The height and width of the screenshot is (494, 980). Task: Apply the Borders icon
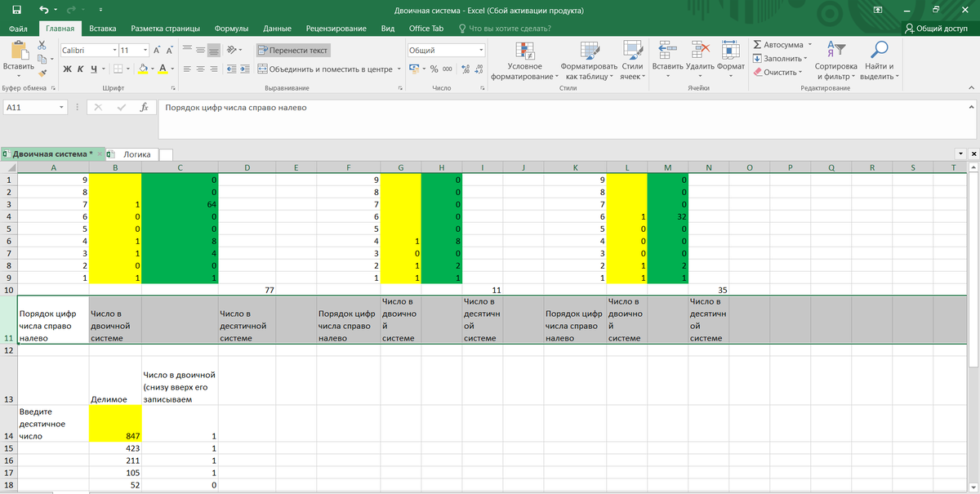pos(120,69)
